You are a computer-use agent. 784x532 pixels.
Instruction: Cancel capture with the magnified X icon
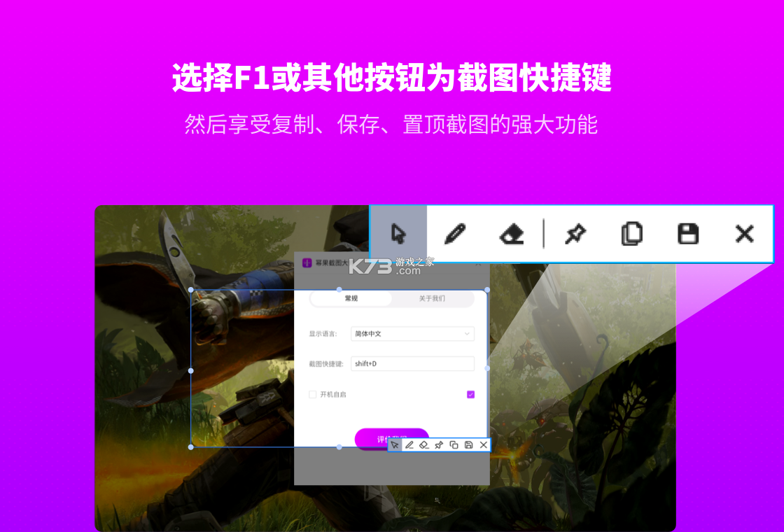tap(745, 234)
